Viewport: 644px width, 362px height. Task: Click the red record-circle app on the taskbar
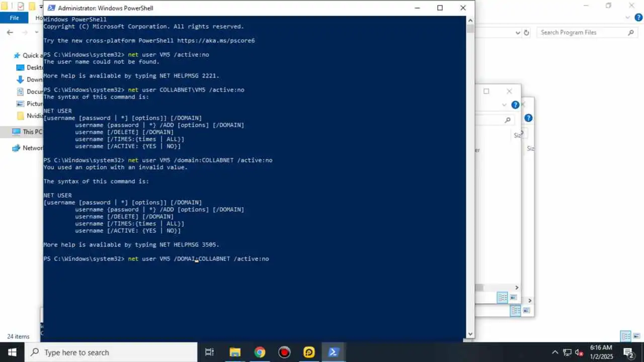pyautogui.click(x=284, y=352)
